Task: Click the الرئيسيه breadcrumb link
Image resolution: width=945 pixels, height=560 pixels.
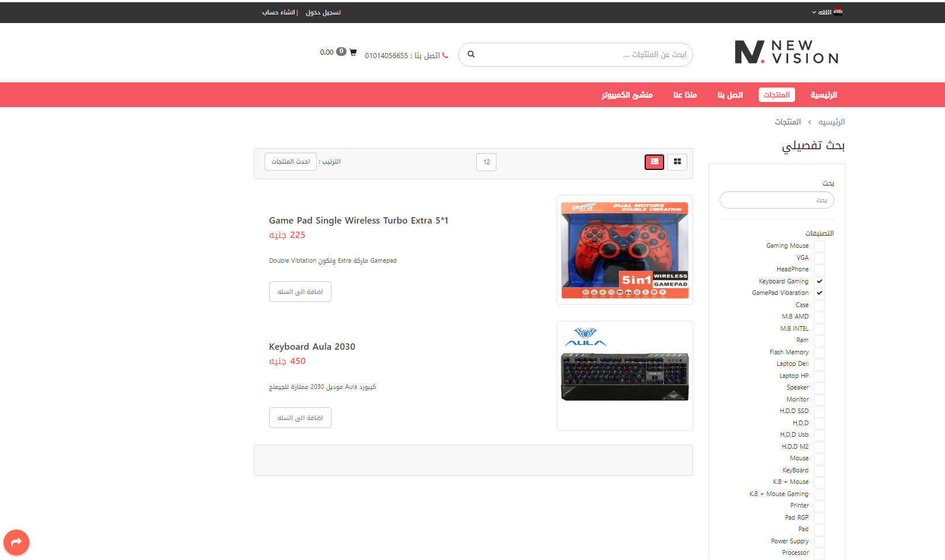Action: [831, 122]
